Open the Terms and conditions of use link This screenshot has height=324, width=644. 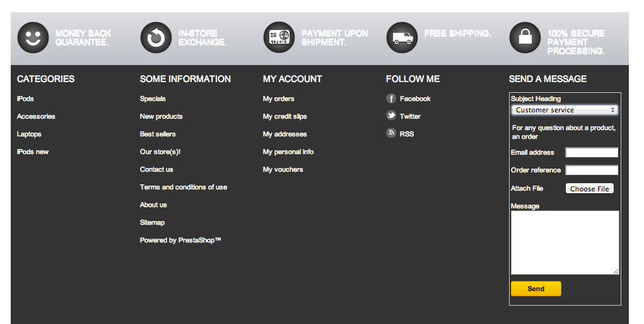tap(184, 187)
